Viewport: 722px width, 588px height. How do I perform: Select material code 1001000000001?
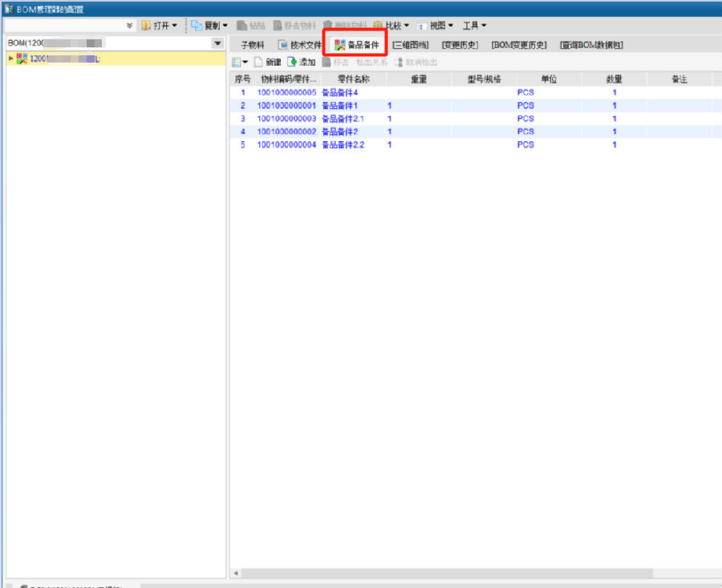tap(286, 105)
